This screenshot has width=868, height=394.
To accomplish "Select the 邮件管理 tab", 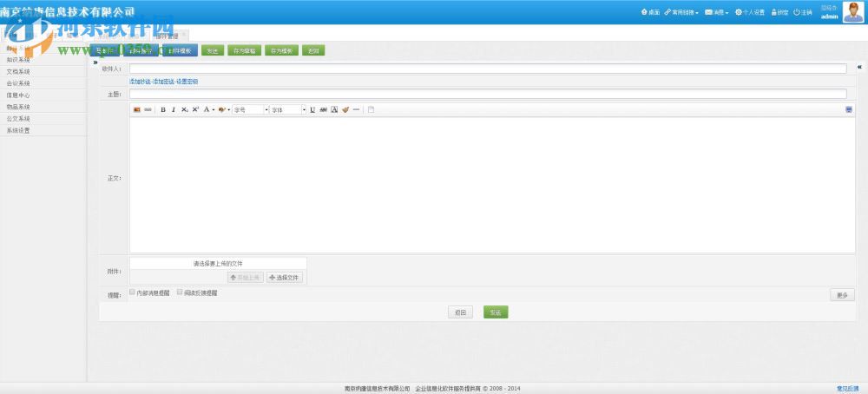I will click(167, 36).
